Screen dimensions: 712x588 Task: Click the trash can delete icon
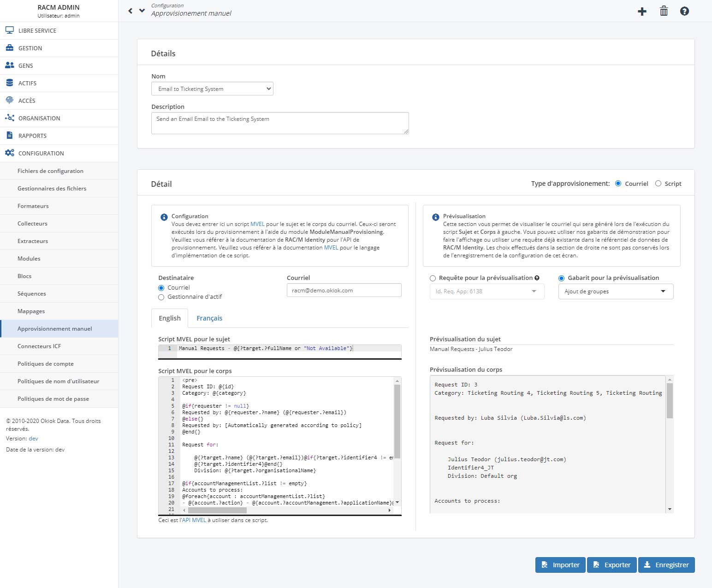664,11
